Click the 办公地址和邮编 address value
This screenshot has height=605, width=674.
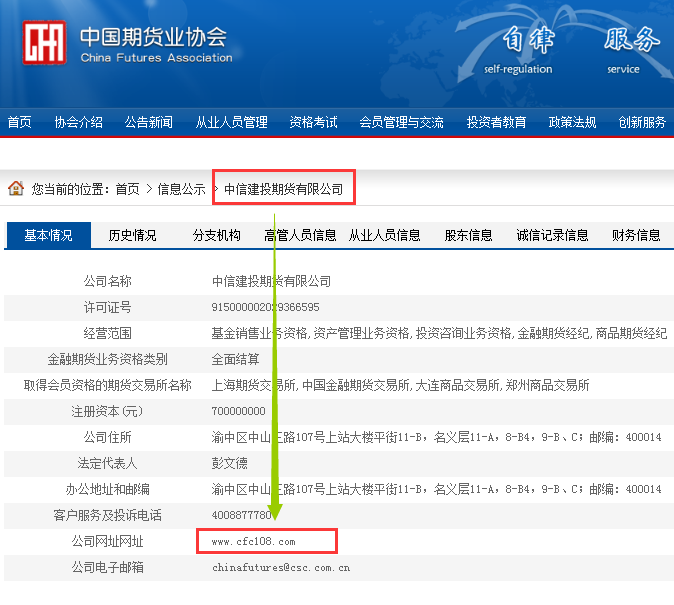pyautogui.click(x=436, y=489)
